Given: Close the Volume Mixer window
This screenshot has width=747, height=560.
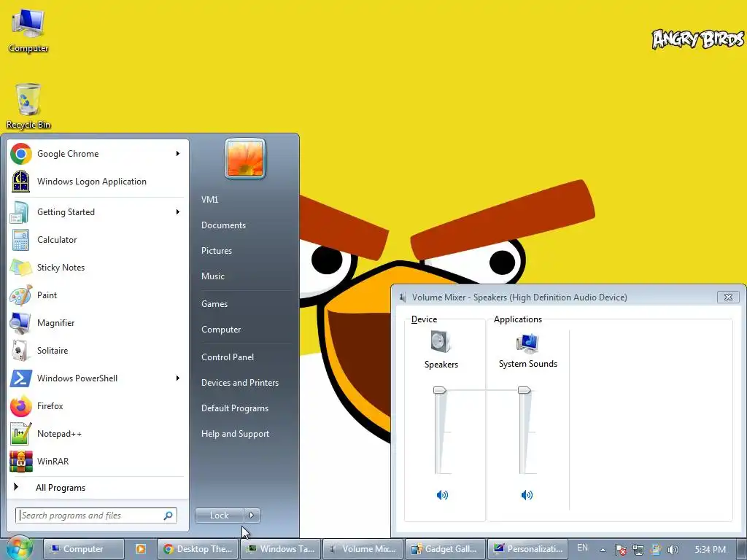Looking at the screenshot, I should click(728, 297).
